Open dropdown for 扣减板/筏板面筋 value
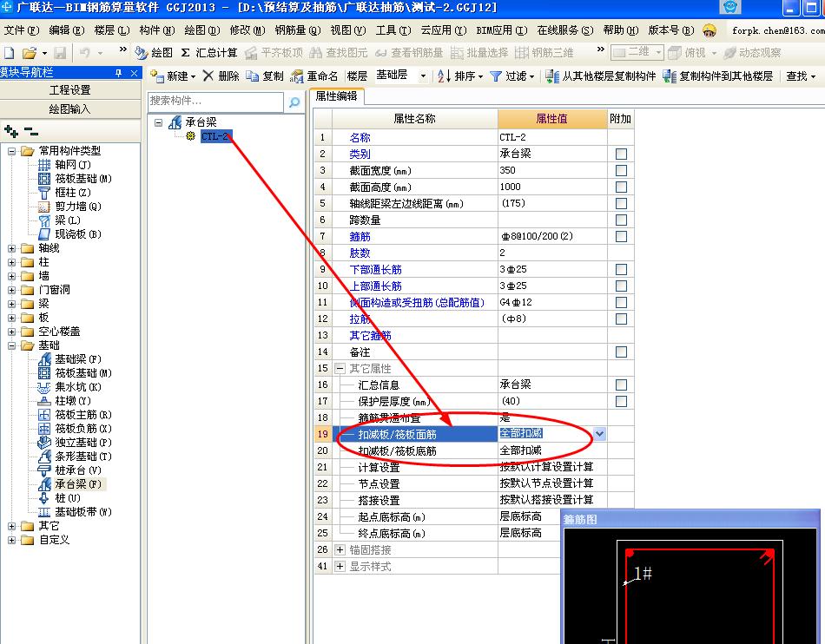 tap(599, 434)
